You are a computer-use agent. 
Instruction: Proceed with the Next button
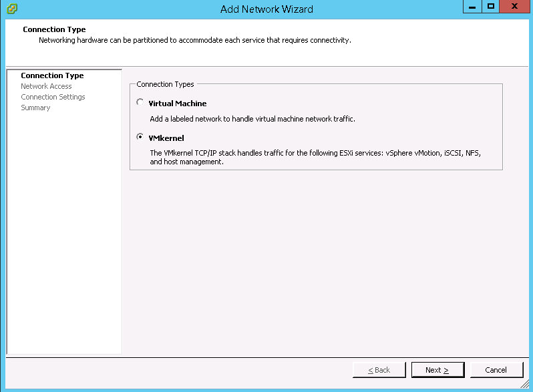point(436,370)
